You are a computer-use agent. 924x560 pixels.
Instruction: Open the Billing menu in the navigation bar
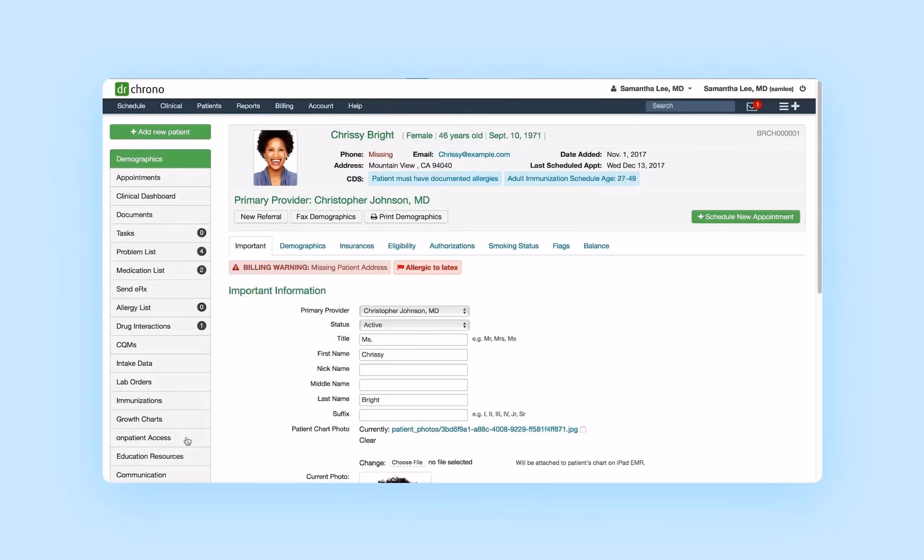(x=284, y=106)
